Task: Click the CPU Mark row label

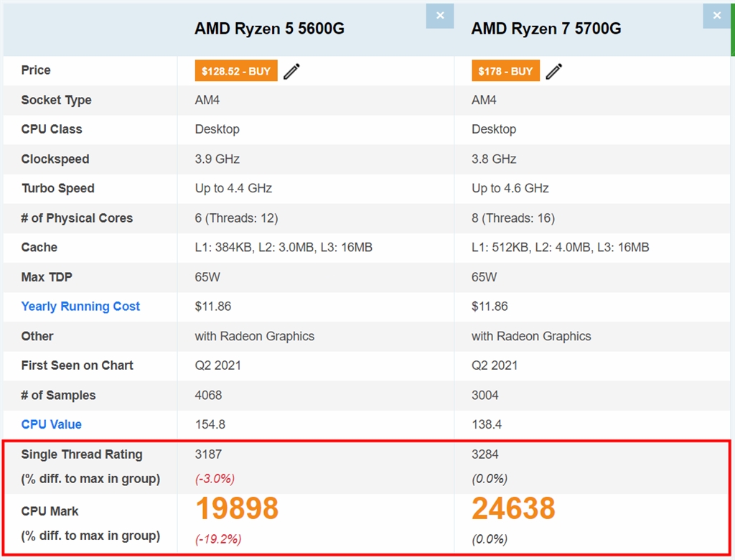Action: tap(50, 511)
